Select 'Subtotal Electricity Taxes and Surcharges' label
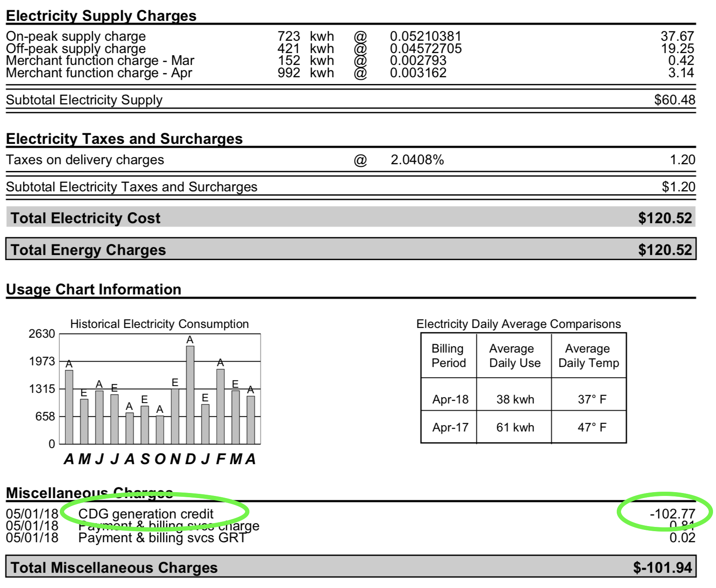Screen dimensions: 716x588 (131, 187)
